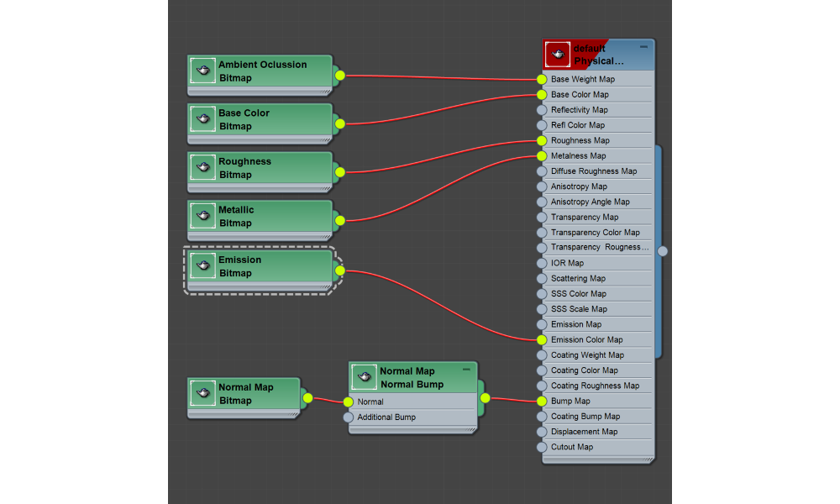Click the Additional Bump input socket

click(x=349, y=417)
